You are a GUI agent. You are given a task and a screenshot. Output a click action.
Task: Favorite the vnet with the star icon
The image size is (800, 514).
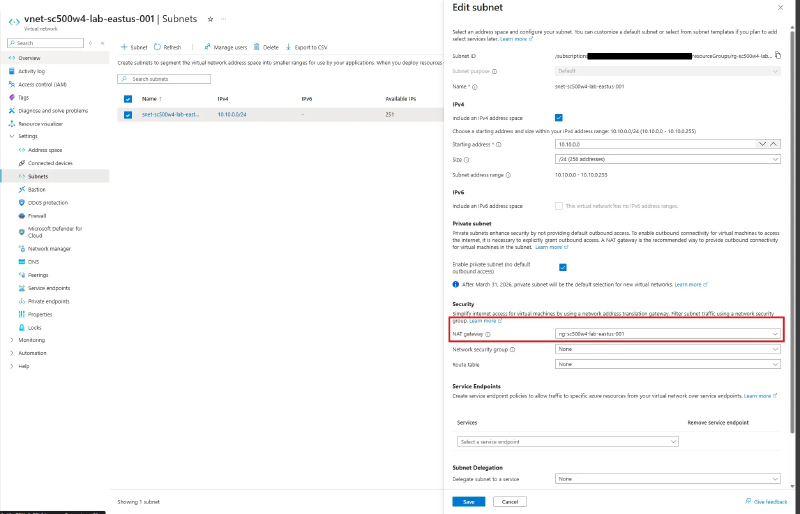pyautogui.click(x=210, y=19)
